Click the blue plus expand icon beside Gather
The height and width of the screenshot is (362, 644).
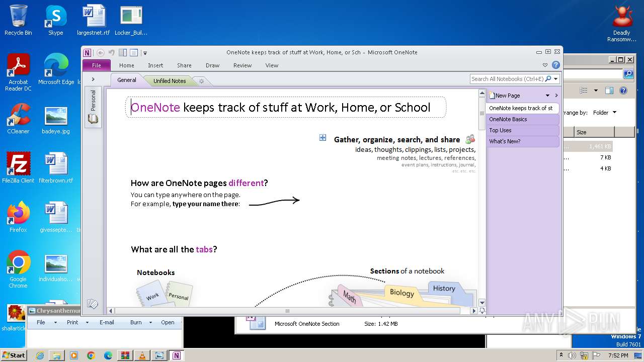click(323, 138)
